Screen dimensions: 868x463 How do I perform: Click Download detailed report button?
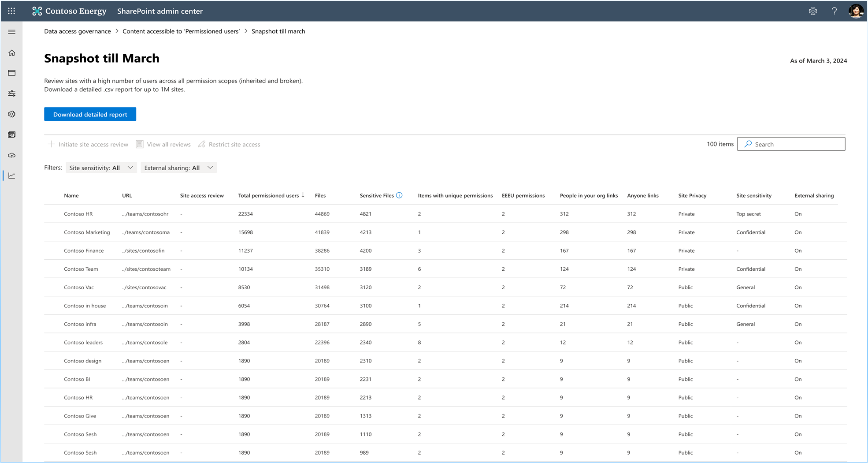(90, 114)
